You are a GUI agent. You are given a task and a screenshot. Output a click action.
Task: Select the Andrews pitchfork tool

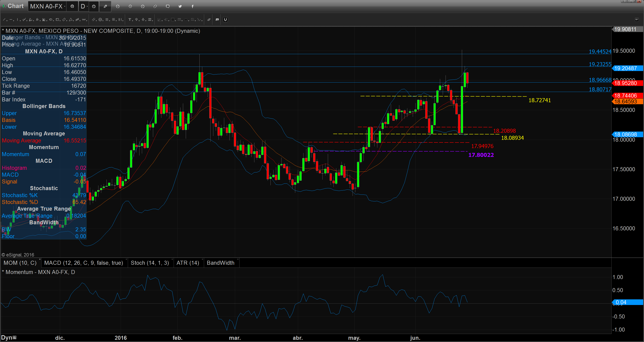[x=37, y=20]
